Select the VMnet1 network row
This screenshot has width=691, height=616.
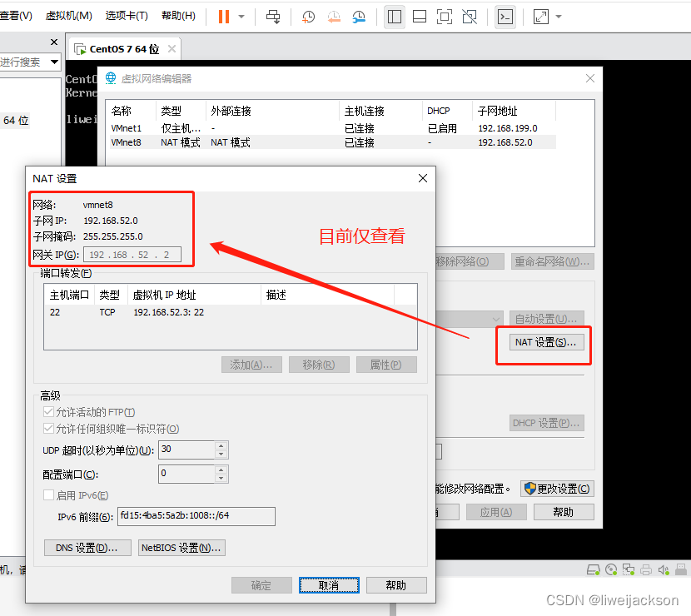pos(332,128)
